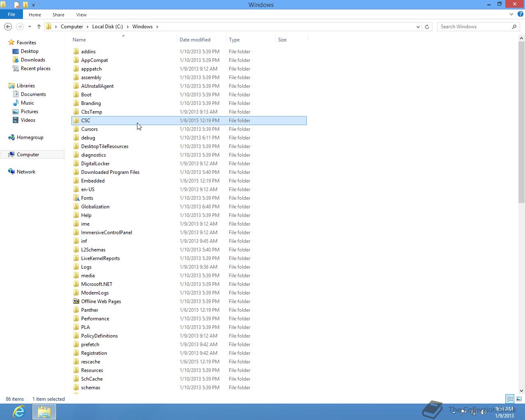Select Computer in the navigation pane
Viewport: 525px width, 420px height.
tap(28, 155)
